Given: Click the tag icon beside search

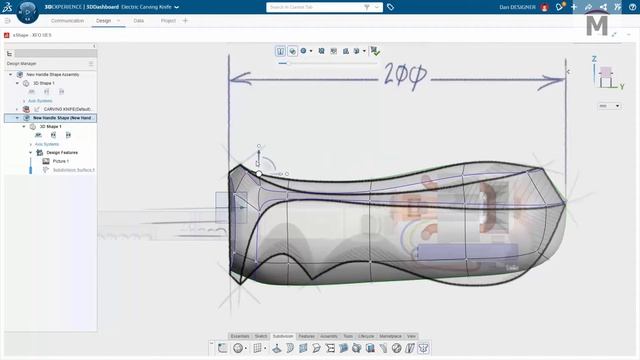Looking at the screenshot, I should click(x=390, y=7).
